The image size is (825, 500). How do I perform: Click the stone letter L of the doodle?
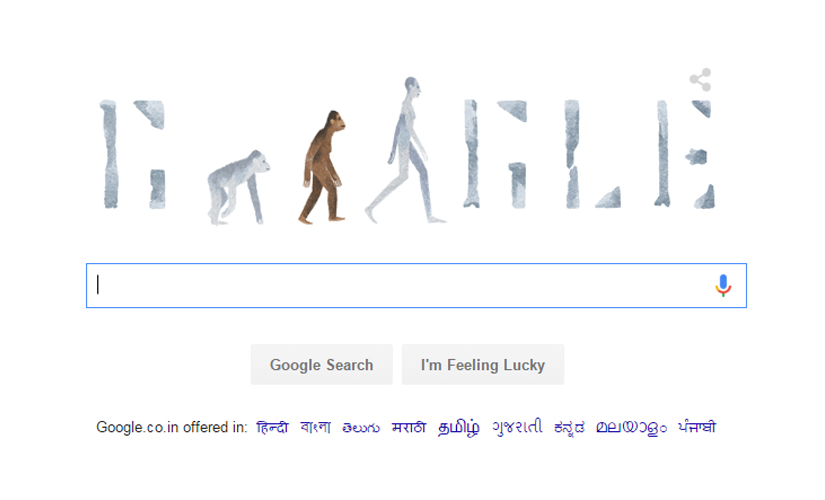click(x=592, y=154)
